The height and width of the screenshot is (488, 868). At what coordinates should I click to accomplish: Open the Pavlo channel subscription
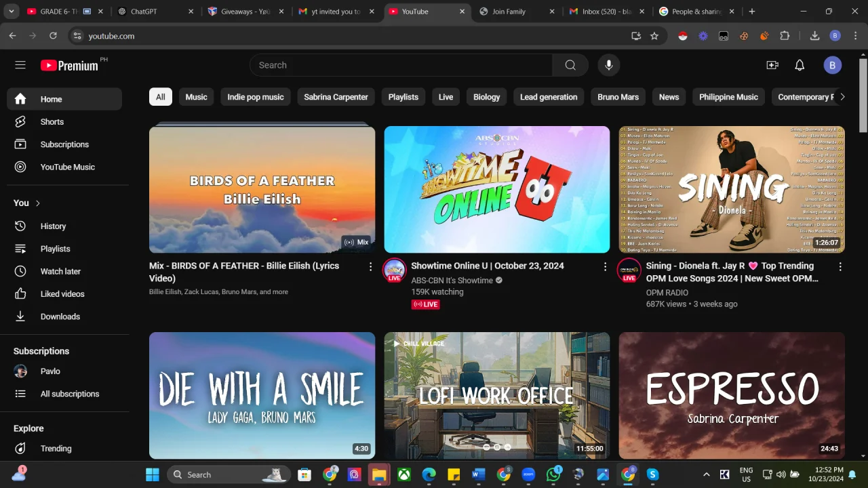tap(64, 371)
